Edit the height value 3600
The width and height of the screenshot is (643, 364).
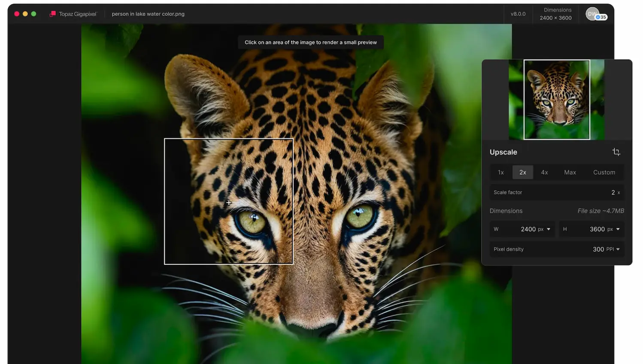point(597,229)
